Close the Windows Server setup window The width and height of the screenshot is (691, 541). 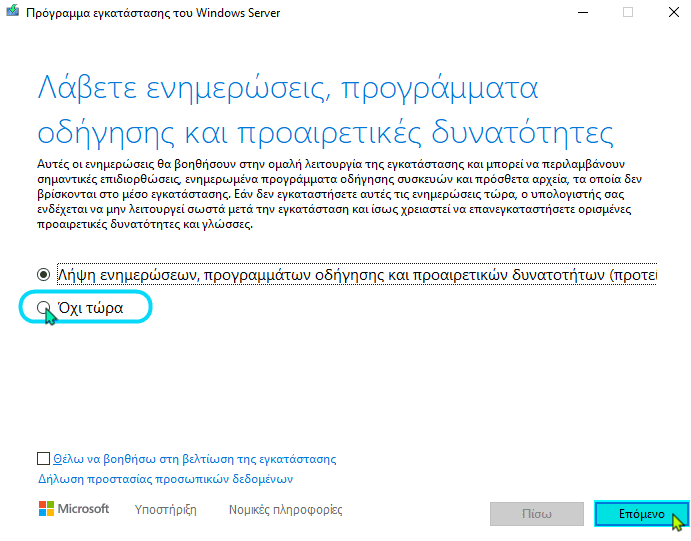674,12
